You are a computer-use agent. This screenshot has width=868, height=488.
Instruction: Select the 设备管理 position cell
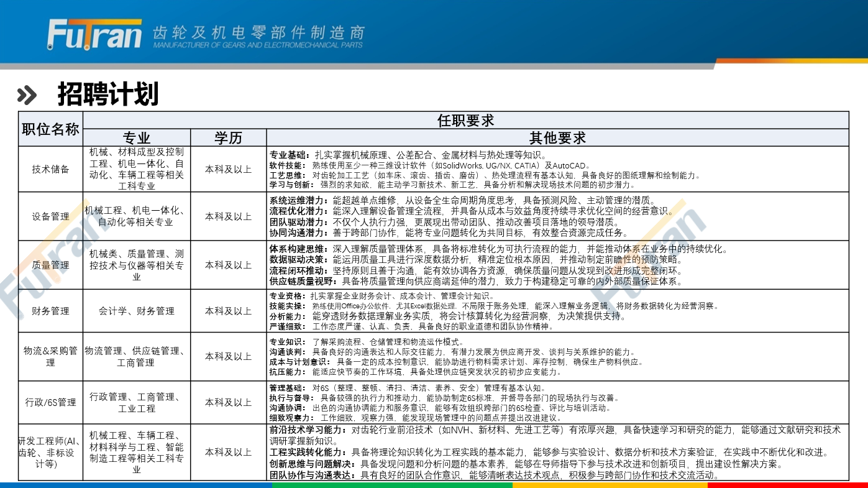50,216
